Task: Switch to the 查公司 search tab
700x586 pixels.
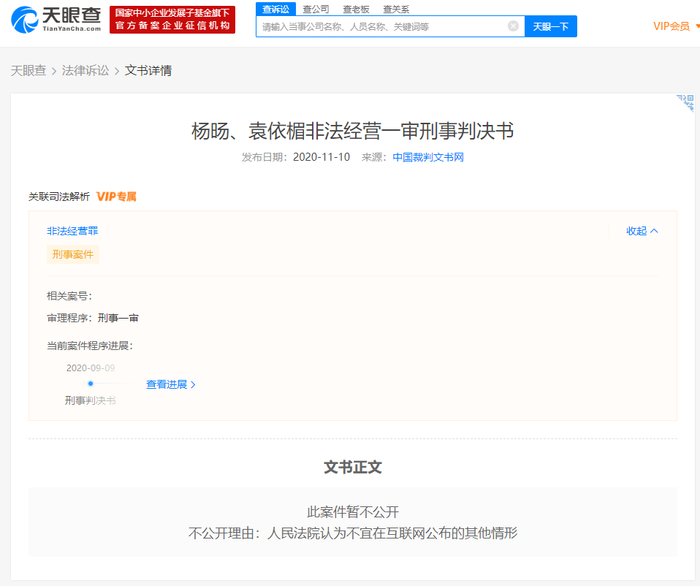Action: pos(316,9)
